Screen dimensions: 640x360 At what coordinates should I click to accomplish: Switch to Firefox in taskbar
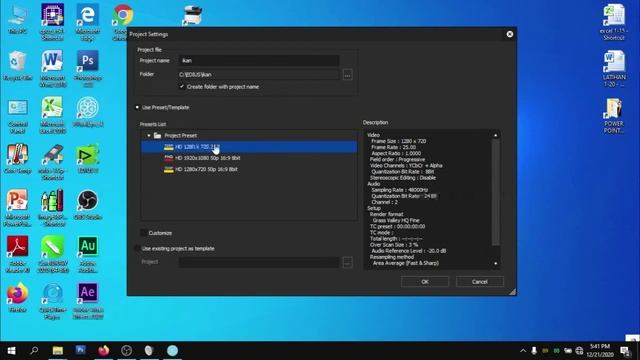click(104, 351)
